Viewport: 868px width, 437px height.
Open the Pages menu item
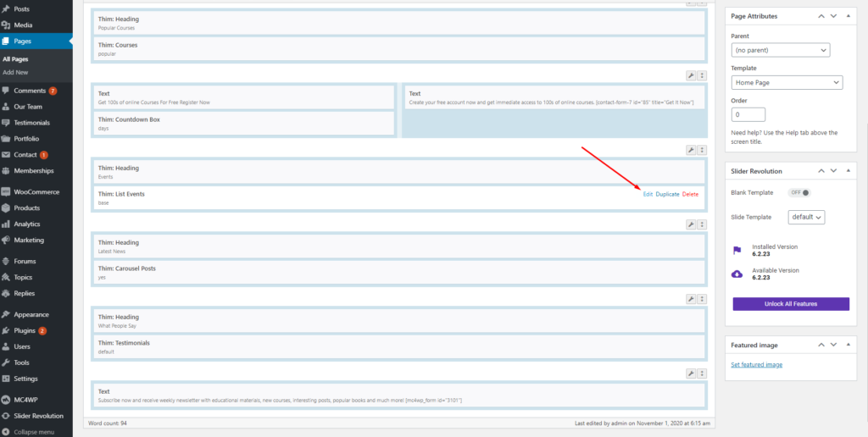pos(36,41)
